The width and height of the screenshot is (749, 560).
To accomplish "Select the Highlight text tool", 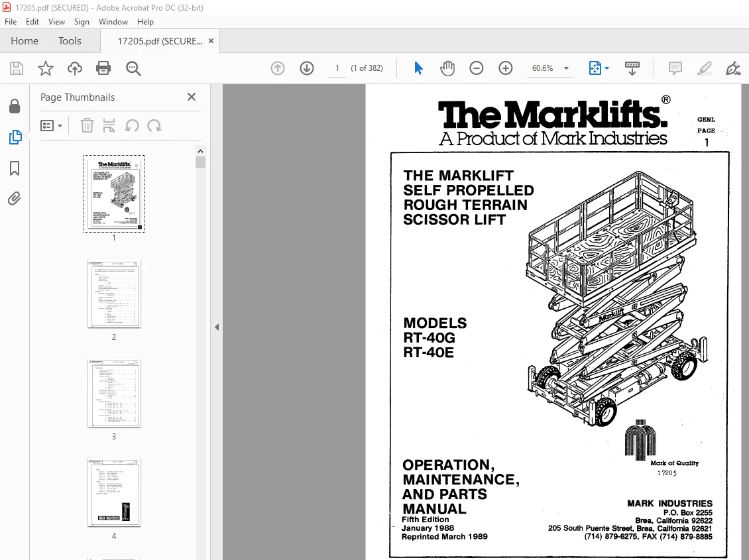I will point(704,68).
